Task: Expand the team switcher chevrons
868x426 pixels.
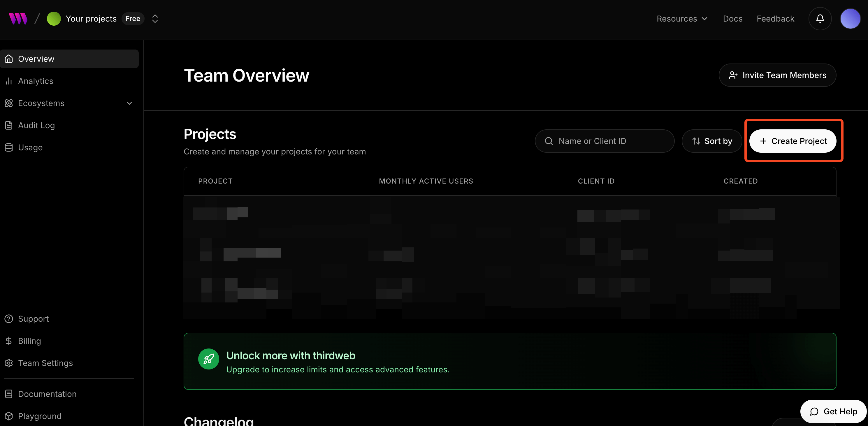Action: point(155,19)
